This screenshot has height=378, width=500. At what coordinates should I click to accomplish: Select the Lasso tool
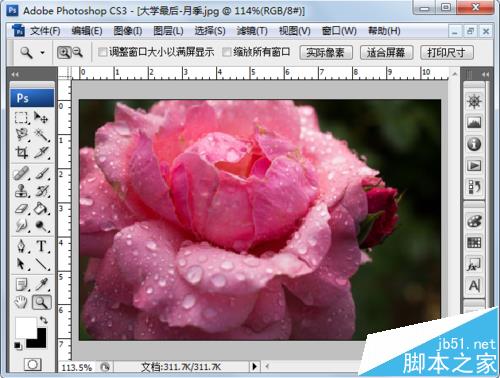point(22,135)
